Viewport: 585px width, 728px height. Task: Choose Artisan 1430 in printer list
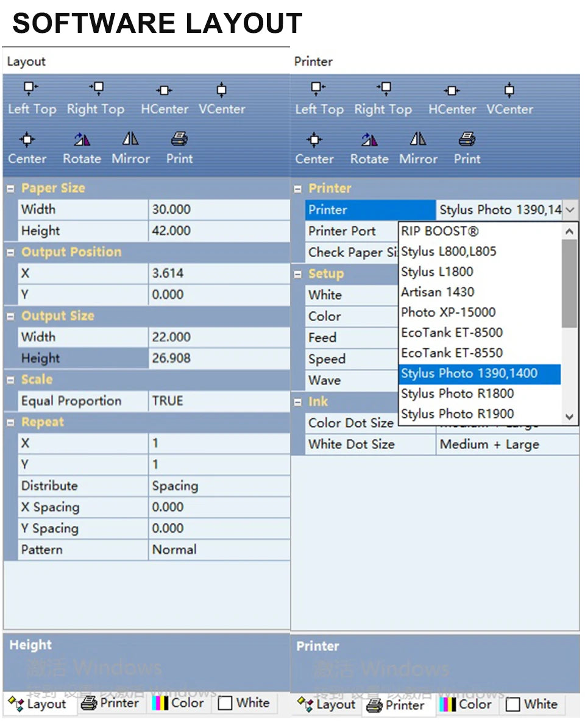coord(480,292)
